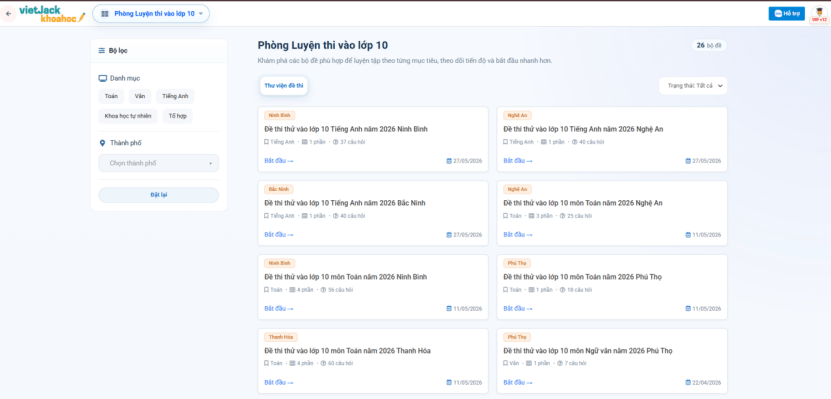Click title "Đề thi thử vào lớp 10 Tiếng Anh năm 2026 Ninh Bình"
831x399 pixels.
tap(346, 129)
